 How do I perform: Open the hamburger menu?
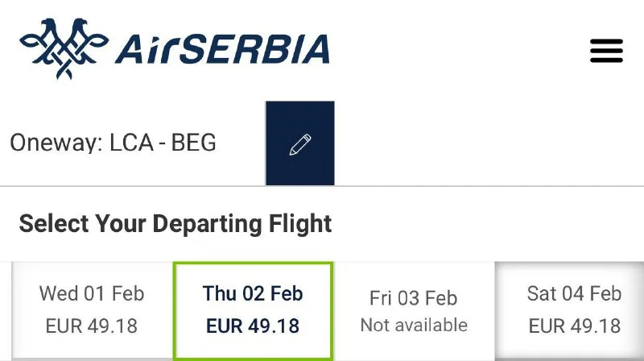point(606,51)
